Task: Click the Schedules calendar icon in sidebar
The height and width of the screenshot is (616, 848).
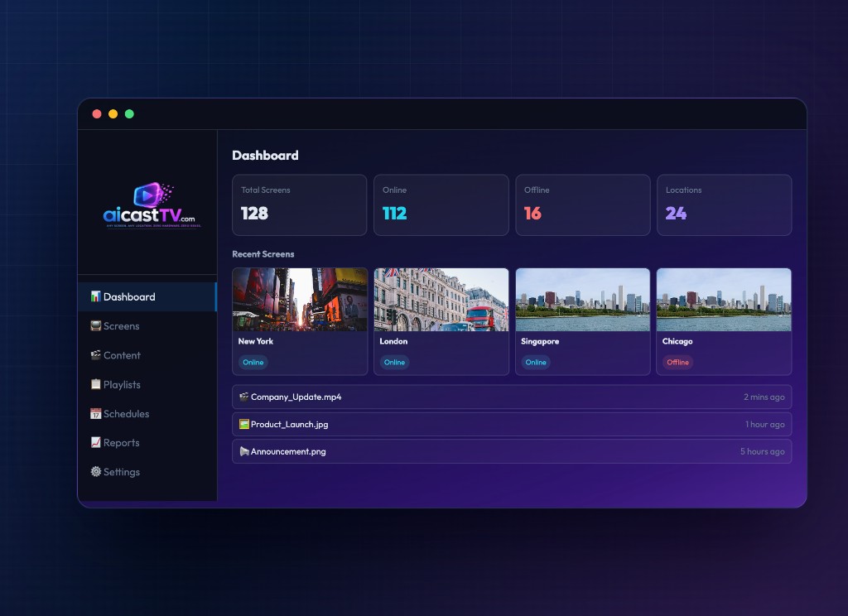Action: pyautogui.click(x=96, y=413)
